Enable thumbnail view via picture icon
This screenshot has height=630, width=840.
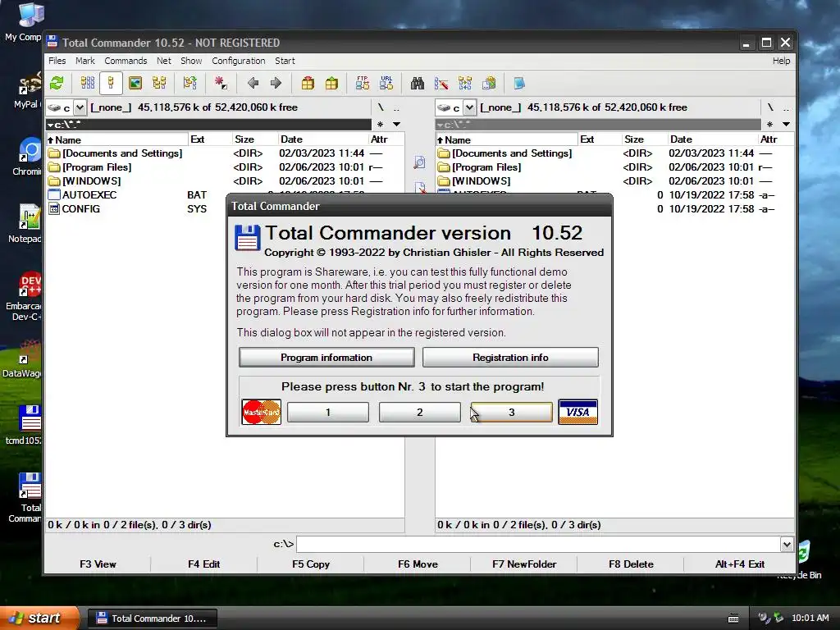click(x=135, y=83)
